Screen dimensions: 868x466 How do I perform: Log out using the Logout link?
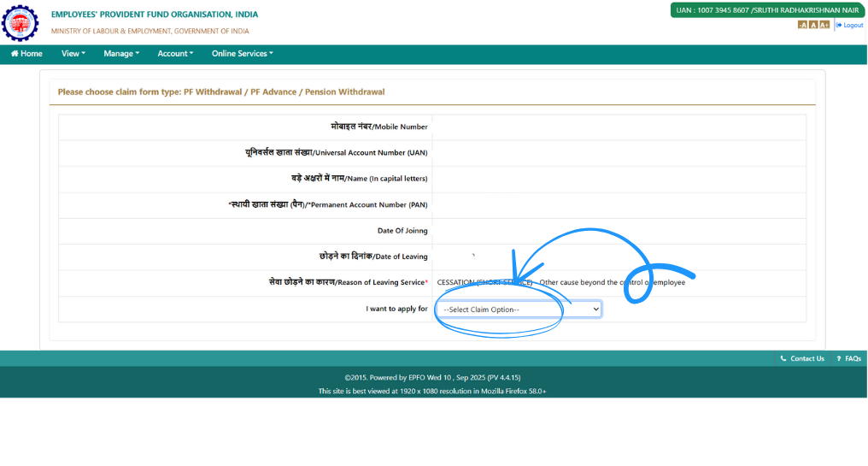850,25
